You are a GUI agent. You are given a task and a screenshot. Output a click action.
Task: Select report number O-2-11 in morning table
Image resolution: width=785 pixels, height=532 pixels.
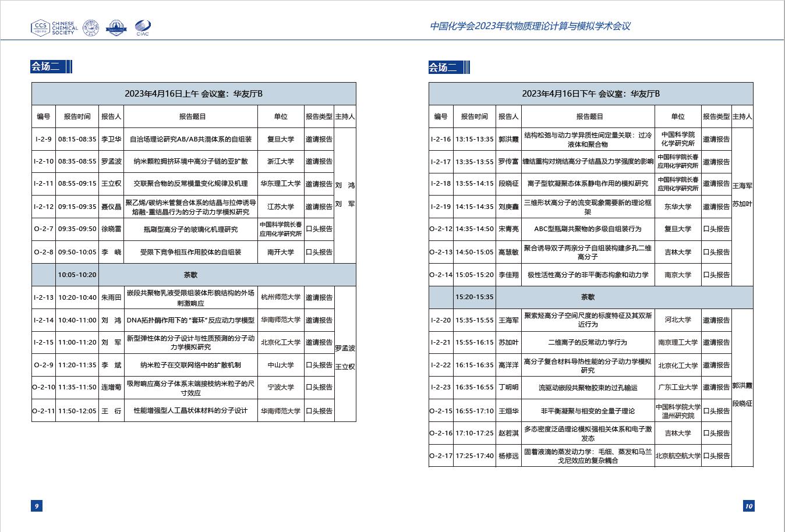click(44, 410)
